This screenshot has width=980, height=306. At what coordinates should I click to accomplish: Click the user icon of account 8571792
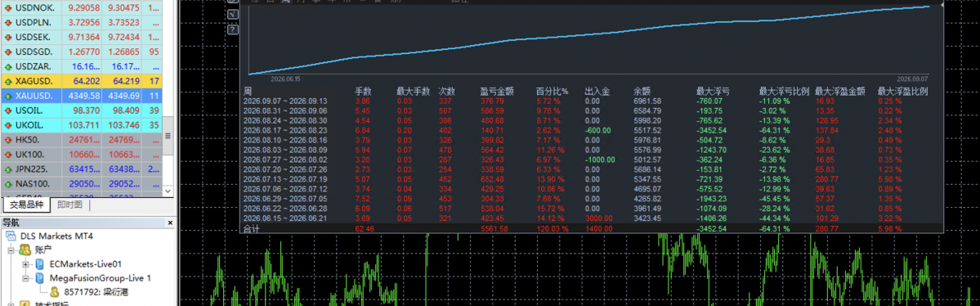pos(55,291)
